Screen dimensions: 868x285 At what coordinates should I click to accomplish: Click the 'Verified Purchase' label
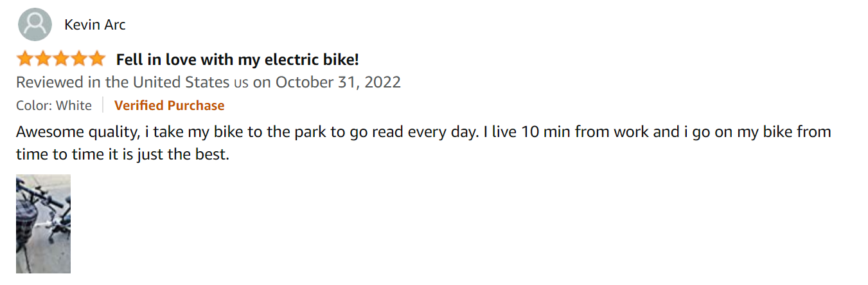(x=169, y=106)
